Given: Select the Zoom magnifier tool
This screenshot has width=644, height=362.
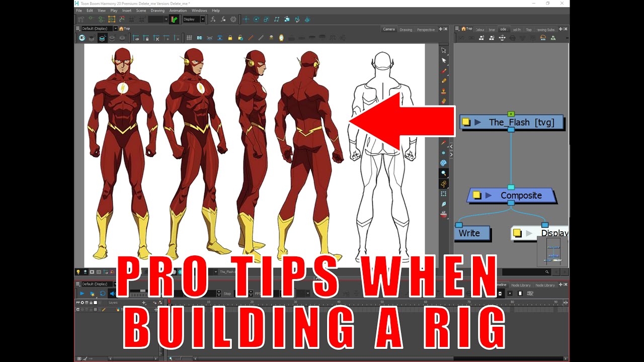Looking at the screenshot, I should click(444, 173).
